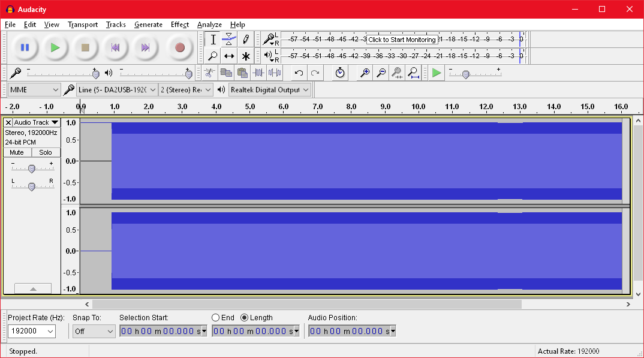Select the Envelope tool
The image size is (644, 358).
point(229,40)
